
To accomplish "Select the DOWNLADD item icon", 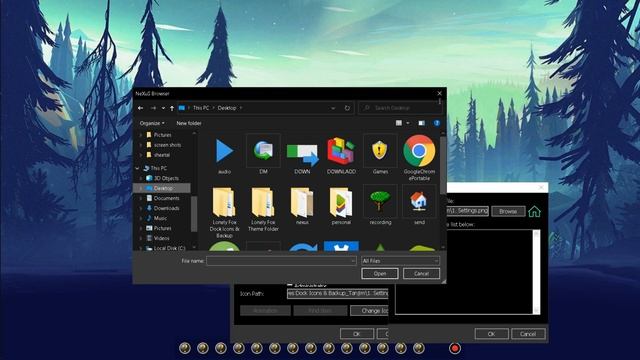I will click(341, 155).
